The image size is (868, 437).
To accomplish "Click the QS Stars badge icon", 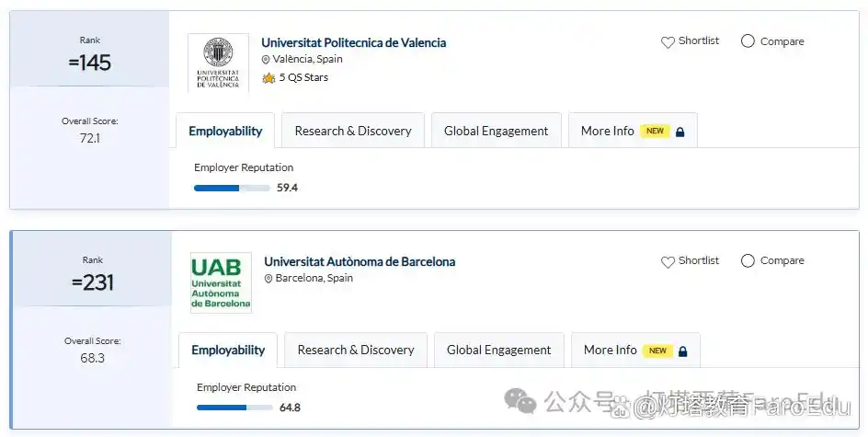I will click(x=268, y=78).
